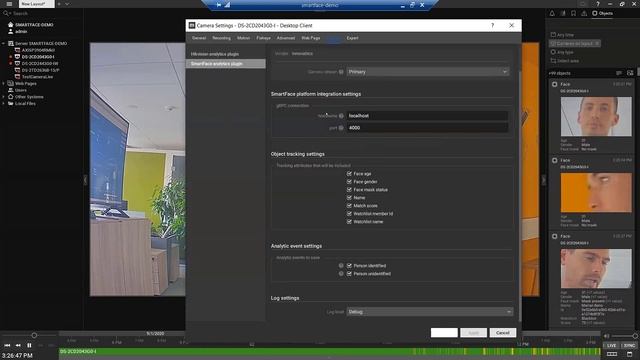640x360 pixels.
Task: Select the Hikvision analytics plugin entry
Action: click(x=225, y=54)
